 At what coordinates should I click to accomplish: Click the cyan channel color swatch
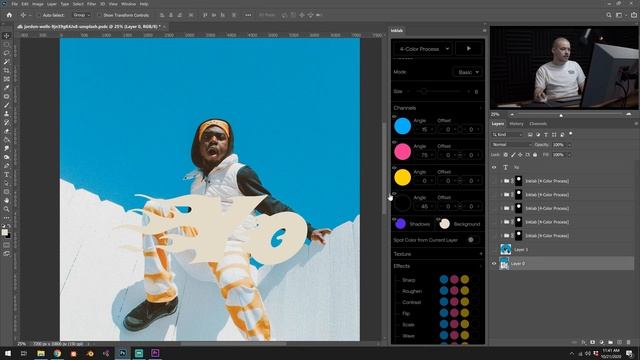tap(402, 126)
